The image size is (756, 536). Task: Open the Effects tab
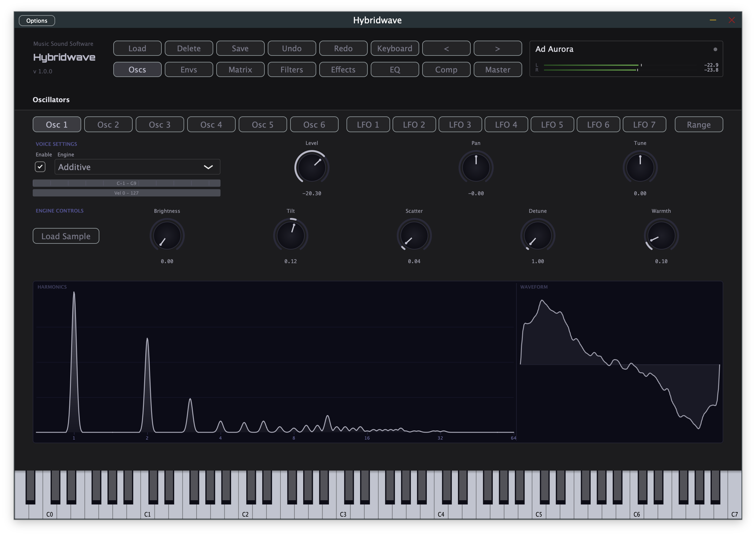pyautogui.click(x=343, y=69)
